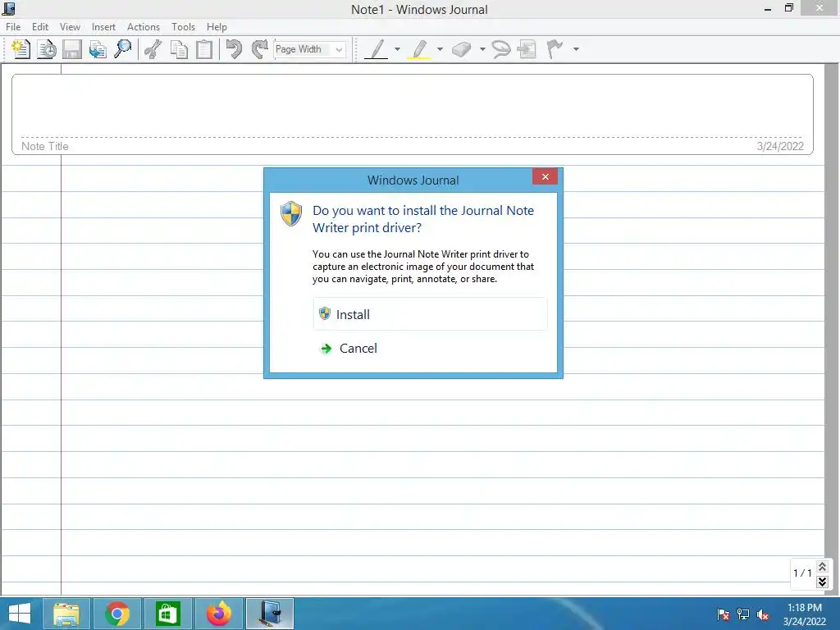The width and height of the screenshot is (840, 630).
Task: Select the Eraser tool
Action: [461, 49]
